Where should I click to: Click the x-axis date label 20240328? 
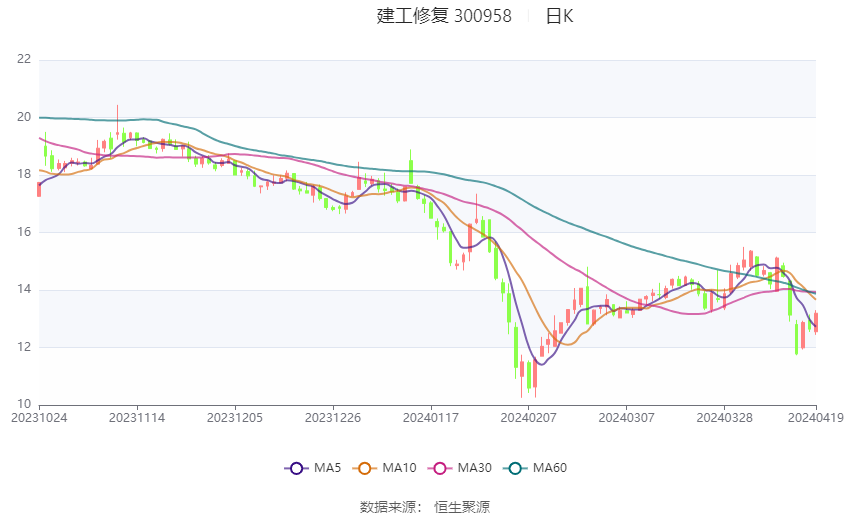point(724,418)
